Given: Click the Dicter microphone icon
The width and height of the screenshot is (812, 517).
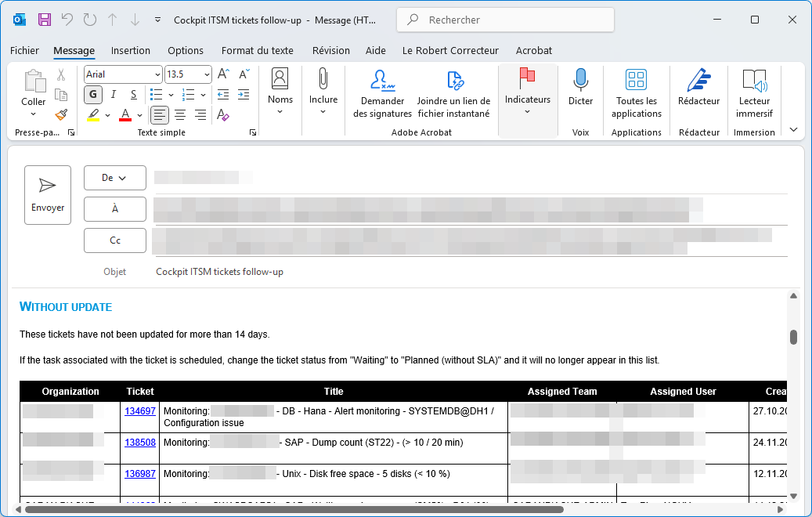Looking at the screenshot, I should pos(580,79).
